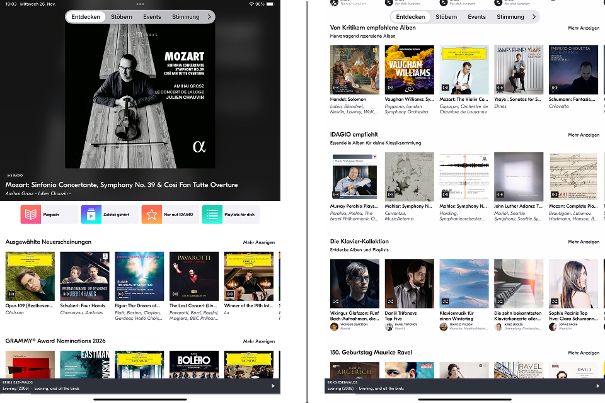
Task: Open the Magazin shortcut icon
Action: click(x=30, y=215)
